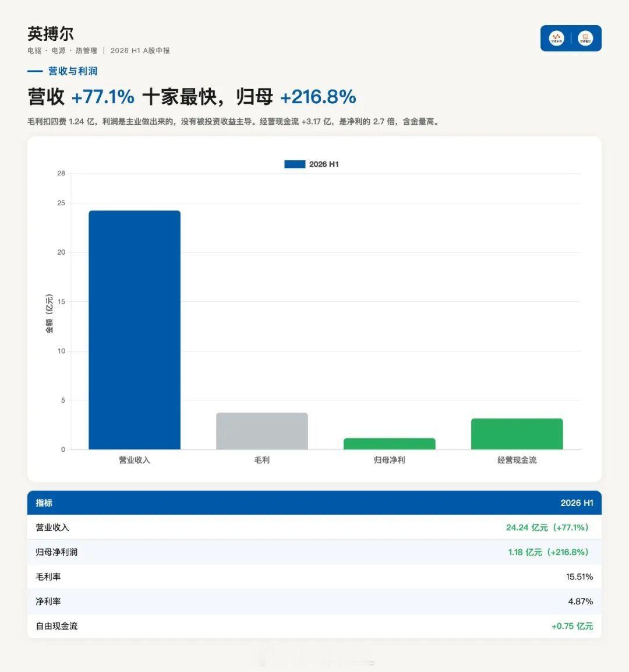The image size is (629, 672).
Task: Click the '2026 H1' chart legend label
Action: click(324, 164)
